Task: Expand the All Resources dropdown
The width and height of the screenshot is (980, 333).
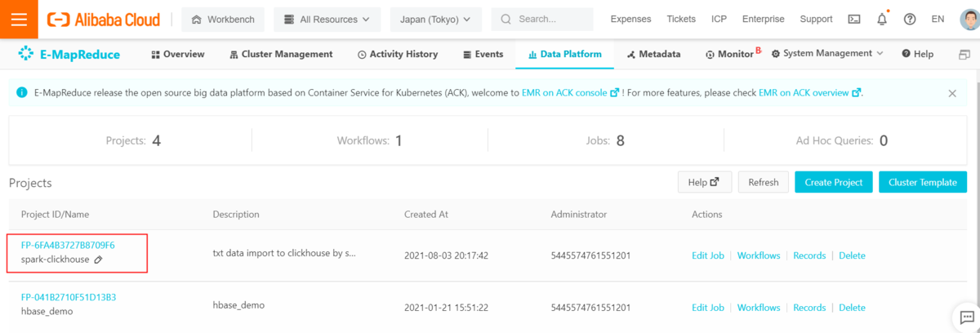Action: tap(327, 19)
